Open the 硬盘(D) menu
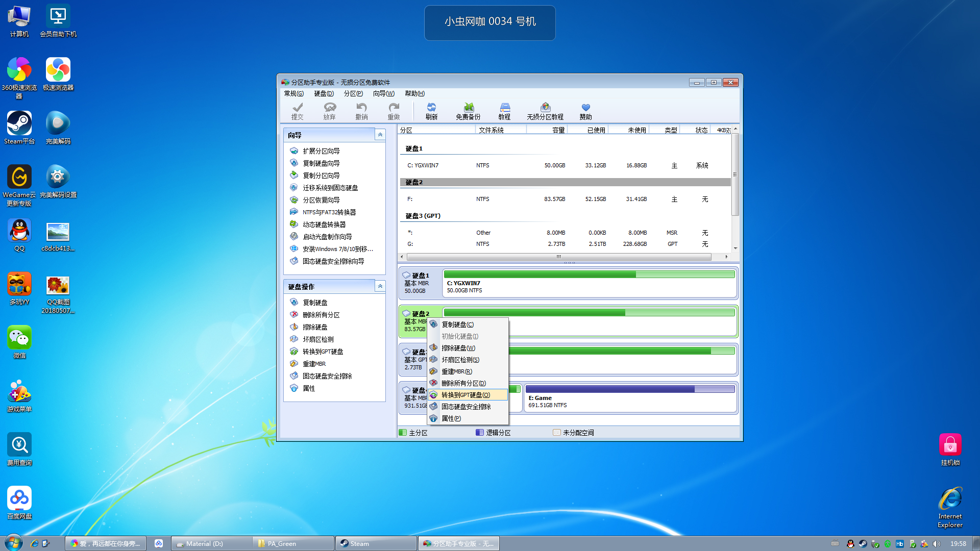The width and height of the screenshot is (980, 551). pos(324,93)
